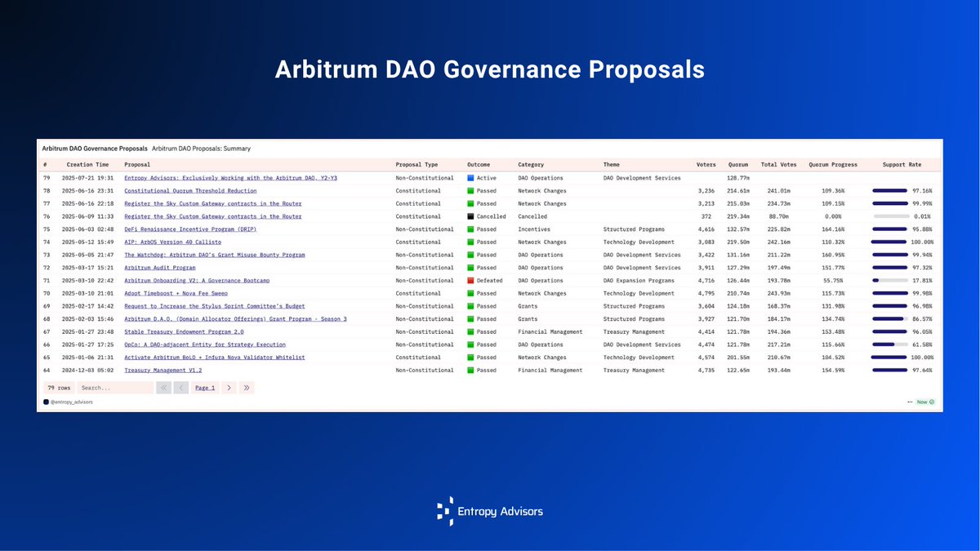Click the entropy_advisors avatar icon
Screen dimensions: 980x551
47,402
